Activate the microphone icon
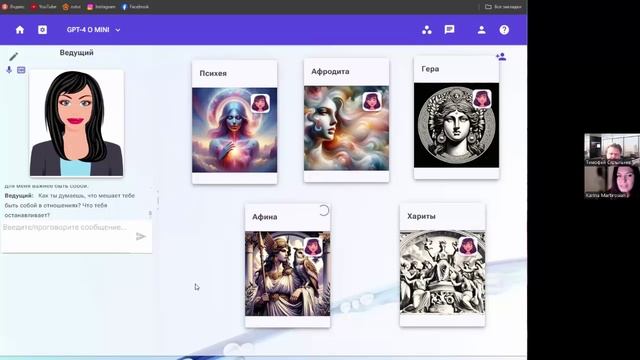The image size is (640, 360). [x=9, y=70]
